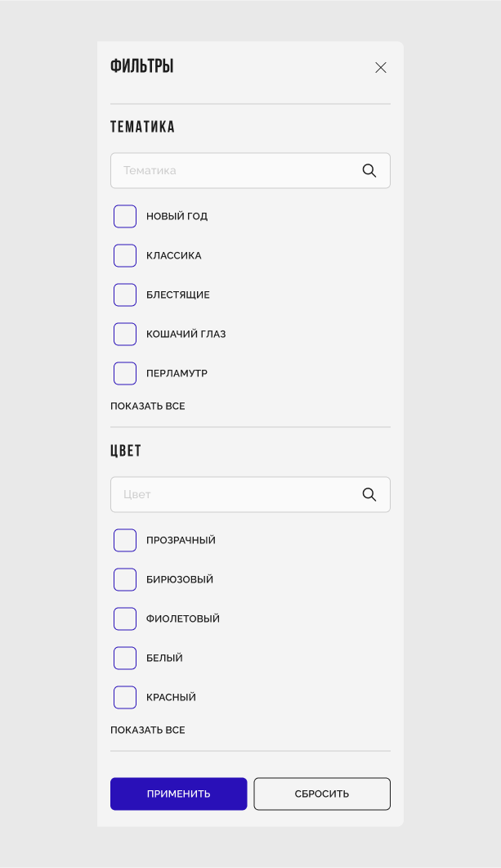Click the search icon in Тематика field
This screenshot has width=501, height=868.
369,171
